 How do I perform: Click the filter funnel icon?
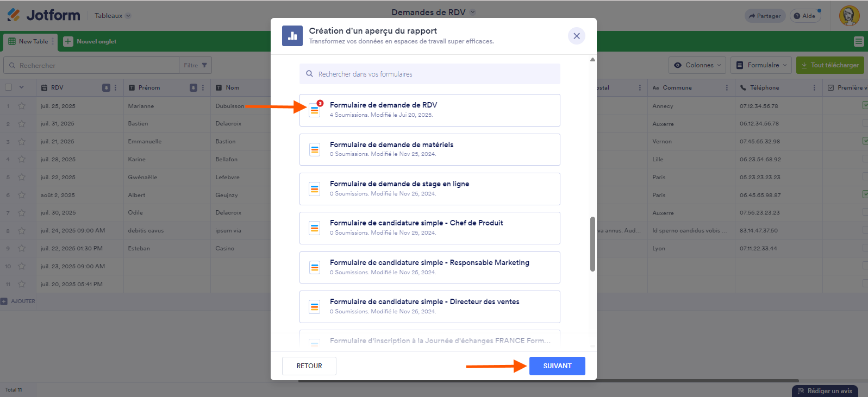click(204, 65)
